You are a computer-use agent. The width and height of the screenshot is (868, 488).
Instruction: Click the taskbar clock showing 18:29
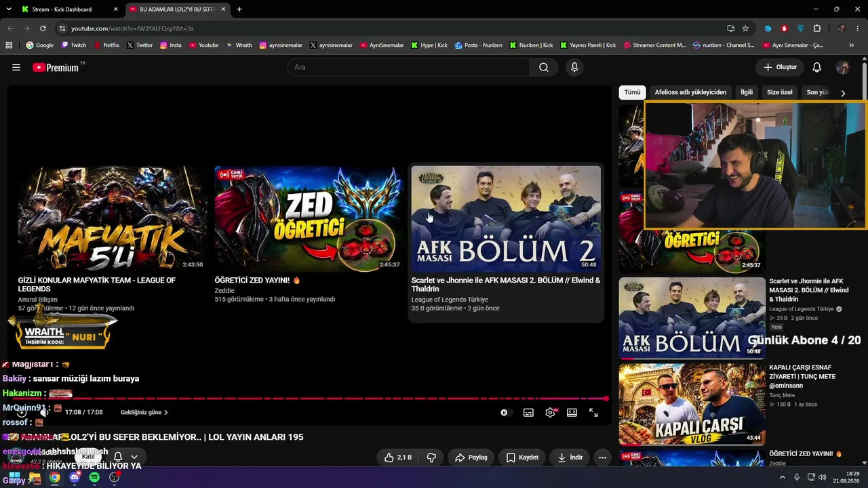tap(847, 477)
